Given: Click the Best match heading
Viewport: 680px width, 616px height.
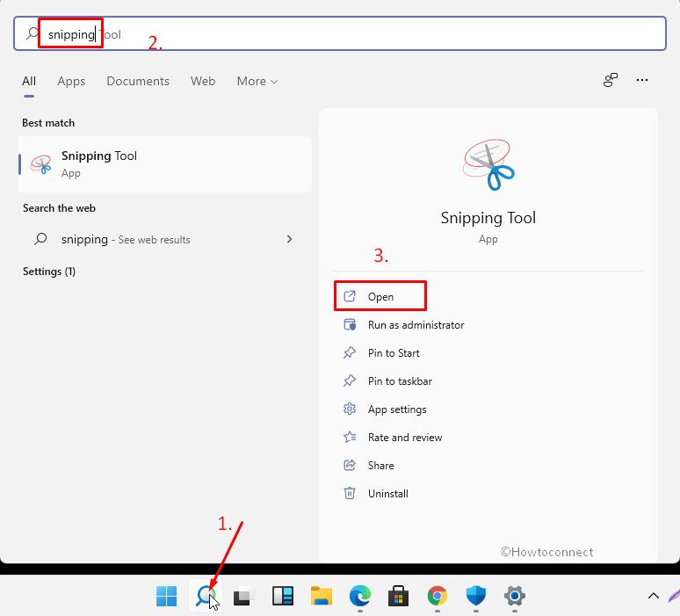Looking at the screenshot, I should 48,123.
